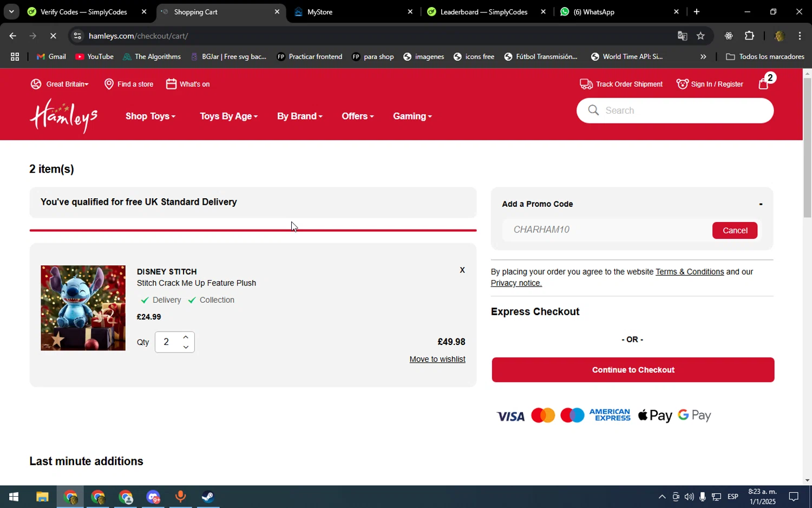
Task: Open Steam from the taskbar
Action: pyautogui.click(x=208, y=497)
